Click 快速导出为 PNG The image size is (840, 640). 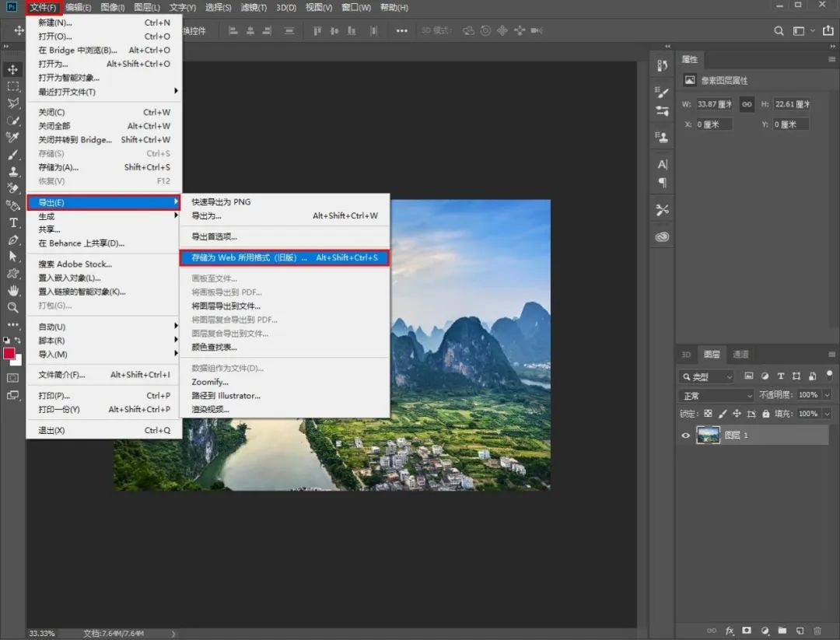221,202
